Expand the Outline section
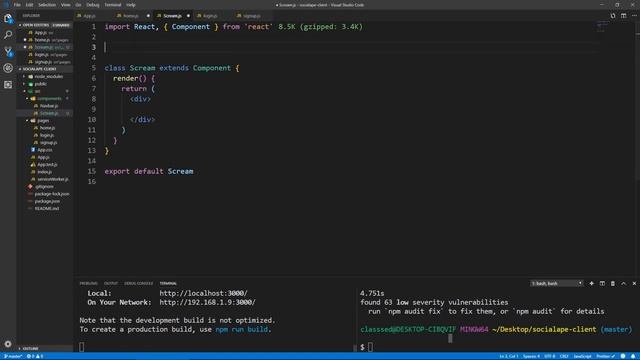Viewport: 640px width, 360px height. [x=44, y=349]
